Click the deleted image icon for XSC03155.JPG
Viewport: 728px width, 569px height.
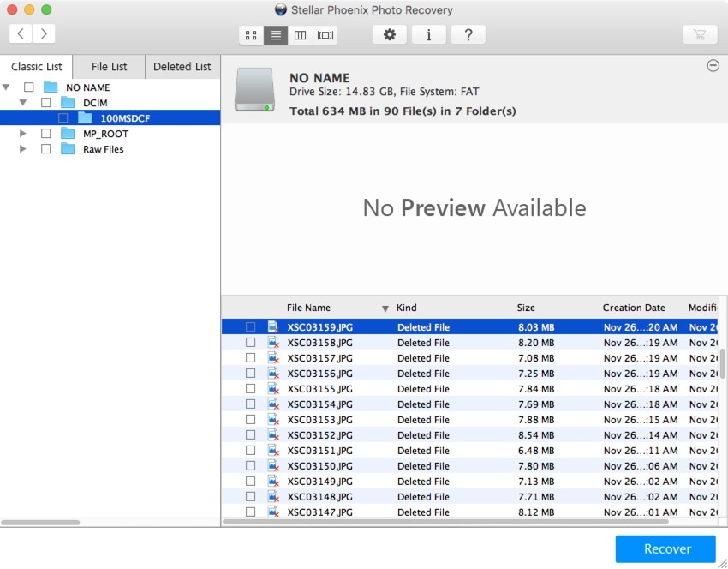tap(273, 388)
